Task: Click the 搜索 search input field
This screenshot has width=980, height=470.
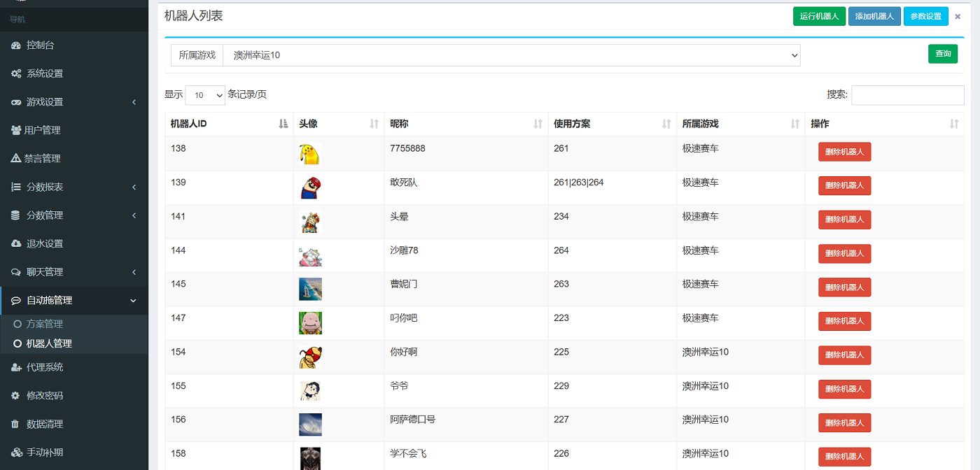Action: point(907,95)
